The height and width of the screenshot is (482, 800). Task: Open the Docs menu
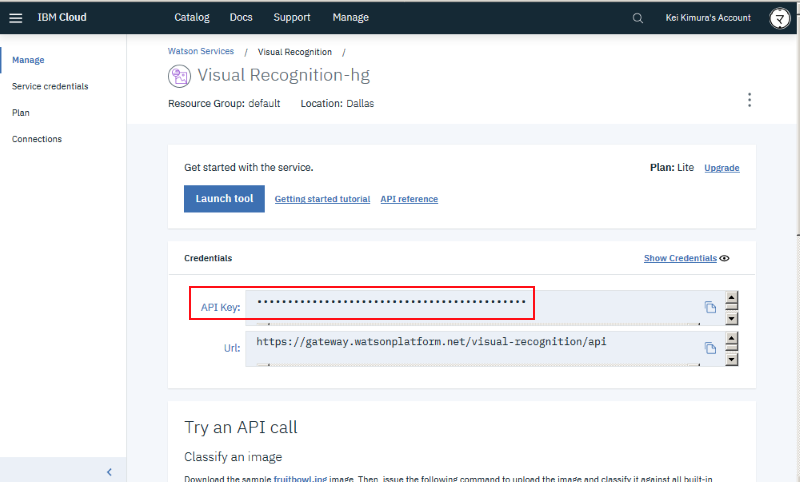[241, 17]
